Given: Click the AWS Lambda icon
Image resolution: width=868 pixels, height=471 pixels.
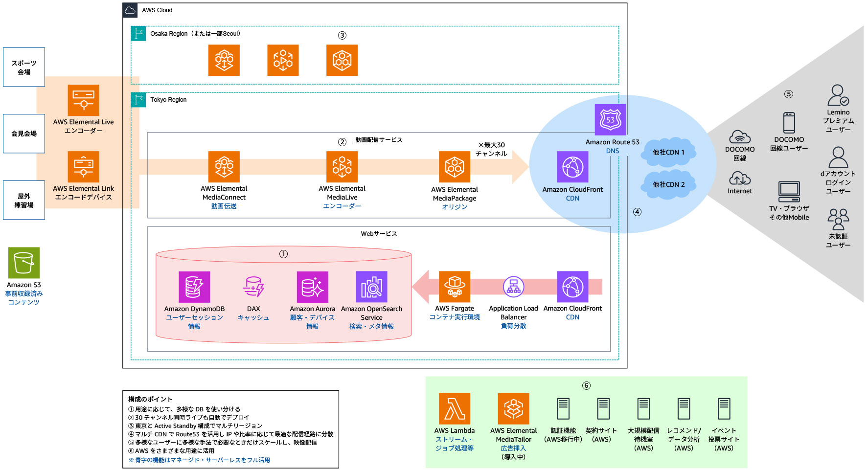Looking at the screenshot, I should [455, 408].
